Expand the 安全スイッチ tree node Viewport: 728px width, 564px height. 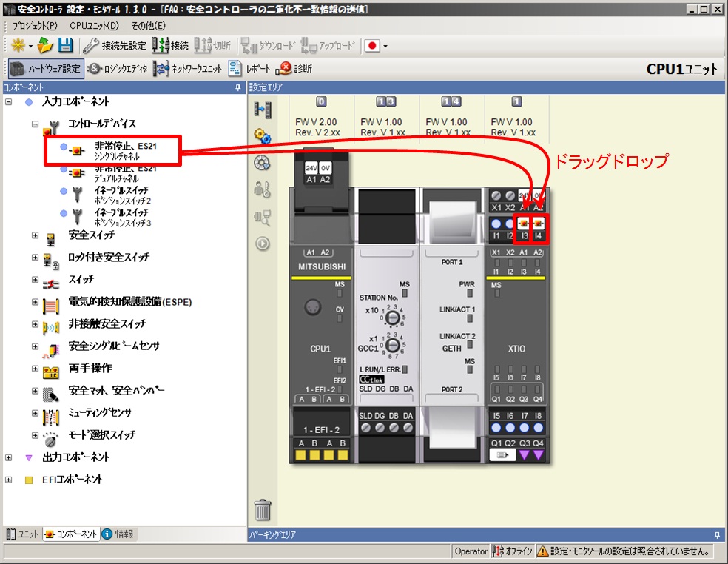(35, 235)
